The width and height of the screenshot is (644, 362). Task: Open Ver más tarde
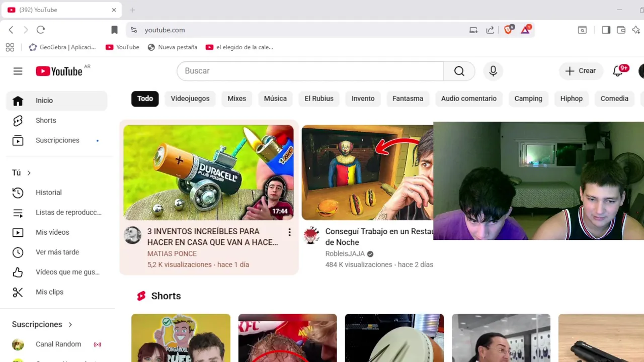coord(57,252)
